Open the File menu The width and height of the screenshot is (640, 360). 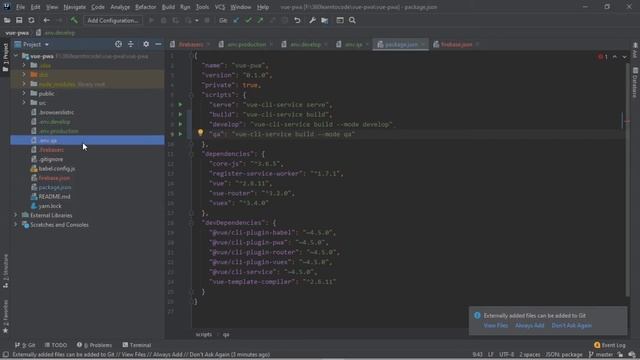[x=20, y=7]
